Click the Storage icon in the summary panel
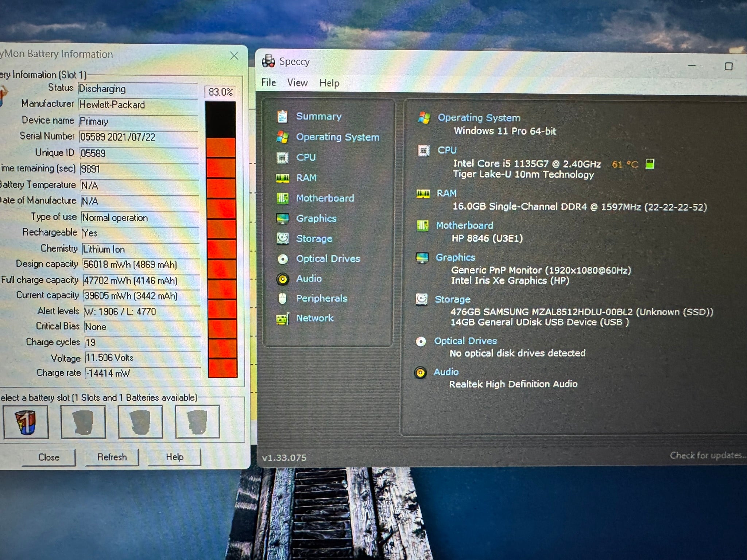The image size is (747, 560). click(x=422, y=300)
